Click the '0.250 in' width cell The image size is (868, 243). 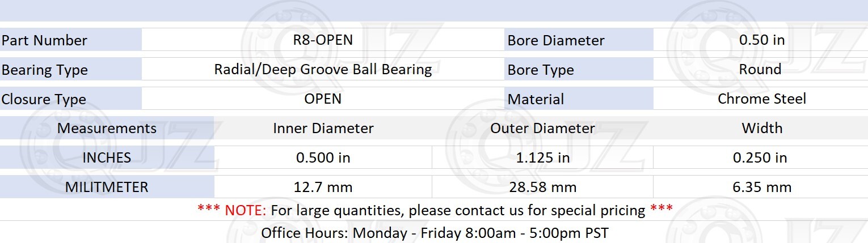tap(760, 157)
